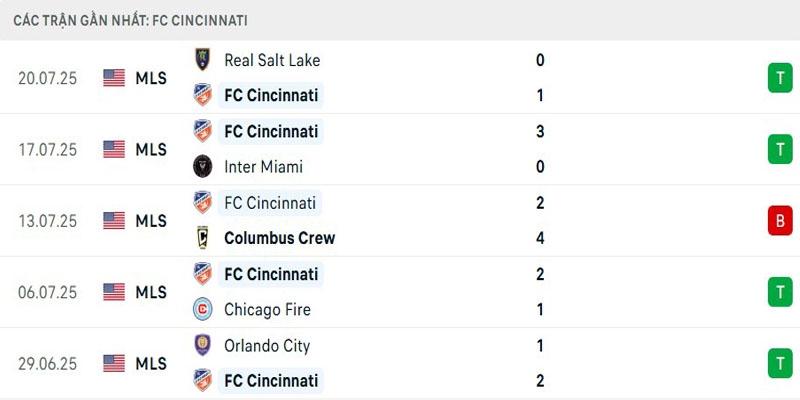This screenshot has width=800, height=400.
Task: Click the US flag beside 20.07.25 match
Action: click(114, 78)
